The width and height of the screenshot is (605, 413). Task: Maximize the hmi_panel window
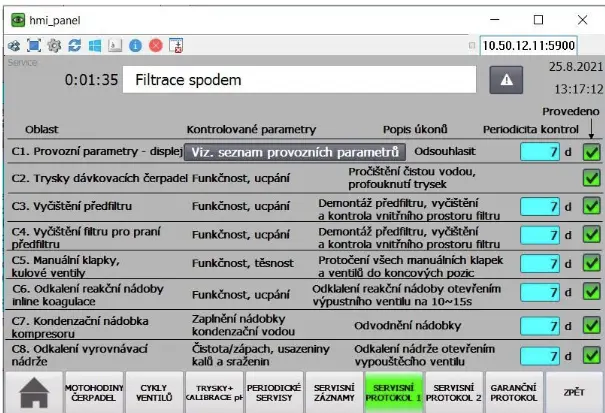click(x=538, y=20)
